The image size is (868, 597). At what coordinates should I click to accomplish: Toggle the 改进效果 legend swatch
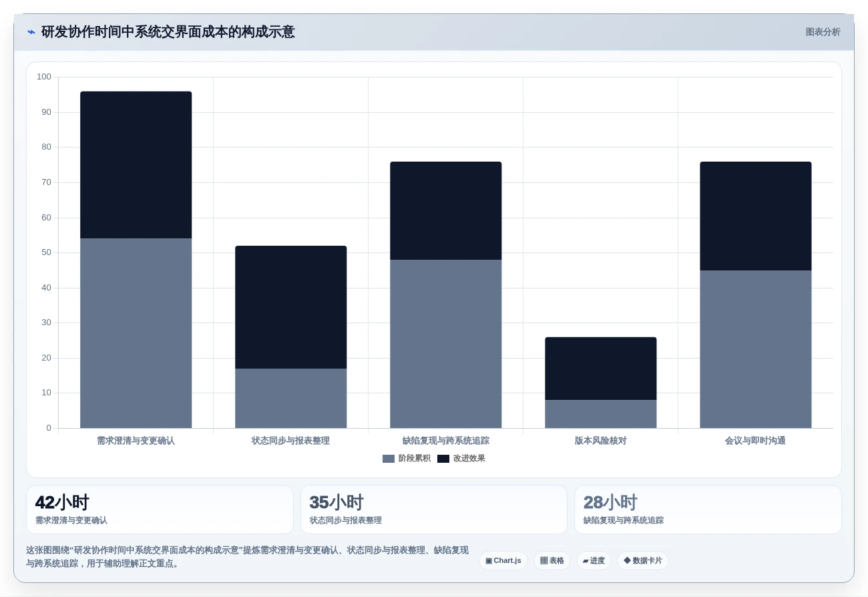pyautogui.click(x=443, y=459)
